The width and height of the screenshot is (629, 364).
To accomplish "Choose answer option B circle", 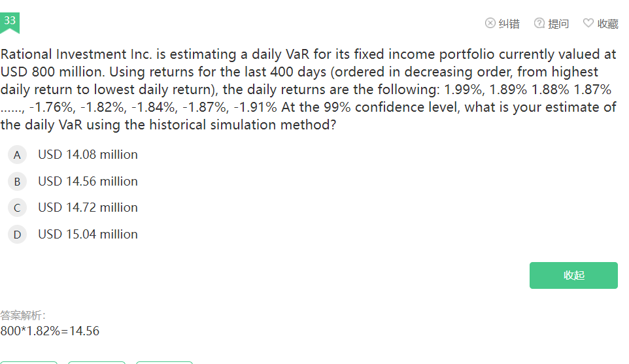I will 17,182.
